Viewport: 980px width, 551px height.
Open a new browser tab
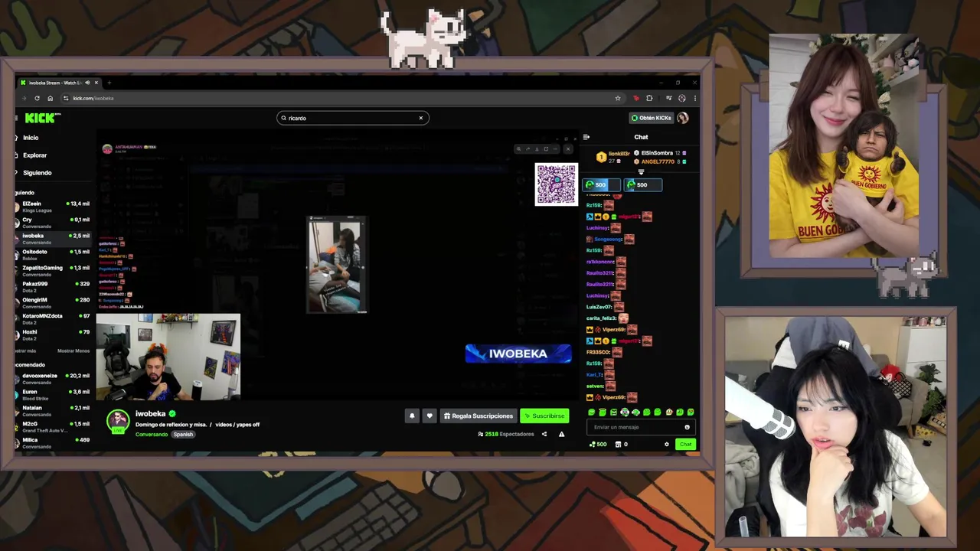(109, 83)
